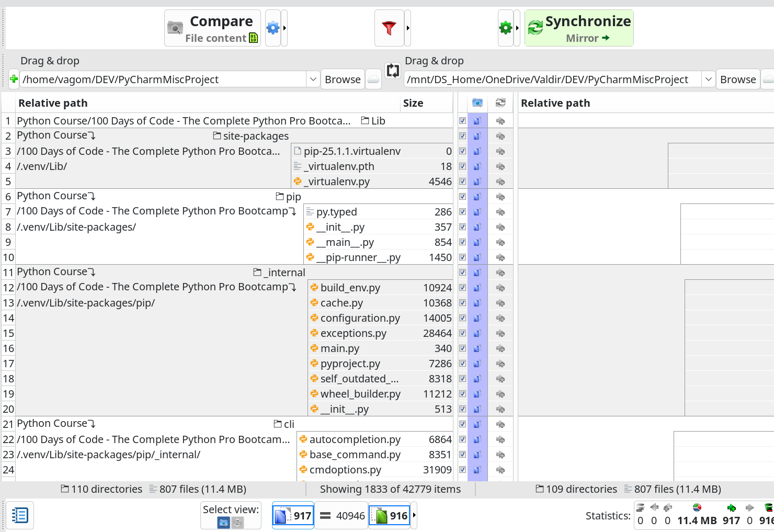Click the Lib folder icon in row 1
The width and height of the screenshot is (774, 532).
point(365,121)
